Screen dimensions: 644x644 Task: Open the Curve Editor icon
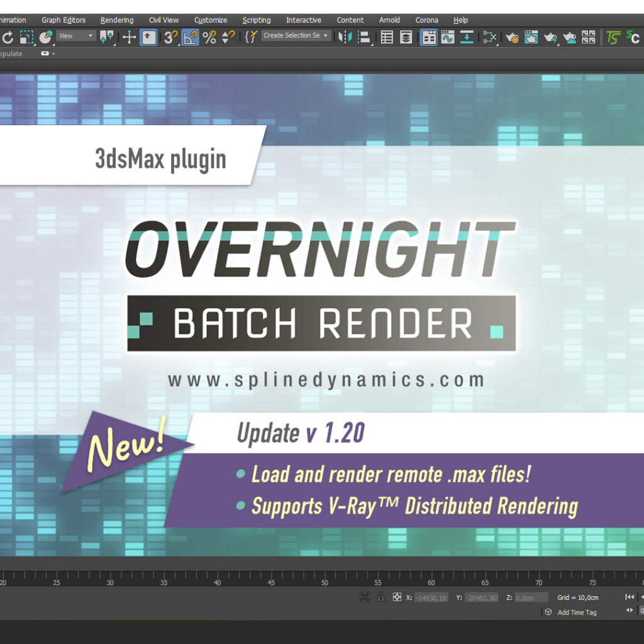click(x=447, y=37)
